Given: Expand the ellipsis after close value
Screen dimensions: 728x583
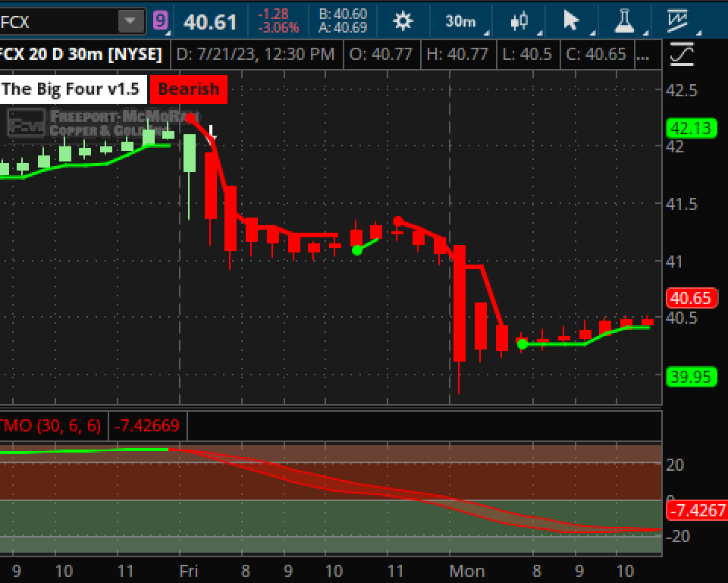Looking at the screenshot, I should [x=643, y=55].
